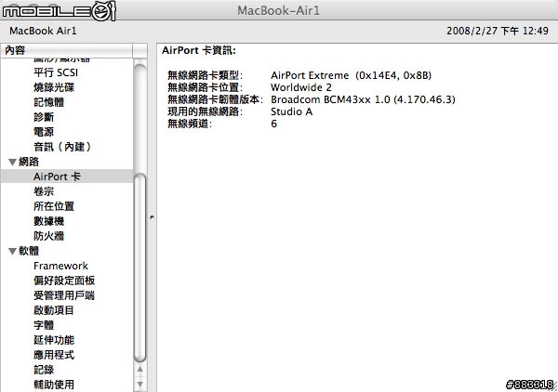Click the AirPort Extreme card type value
The height and width of the screenshot is (392, 558).
(x=351, y=75)
